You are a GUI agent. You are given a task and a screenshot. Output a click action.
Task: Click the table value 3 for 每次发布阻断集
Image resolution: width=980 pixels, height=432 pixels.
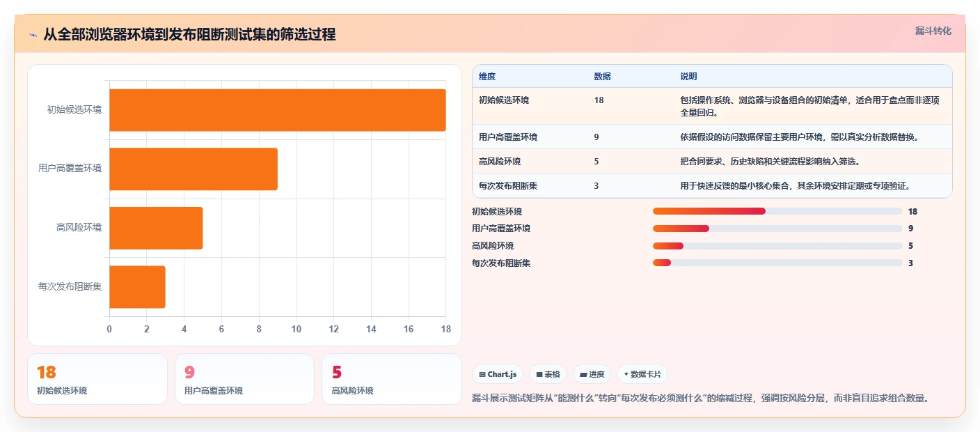click(596, 186)
